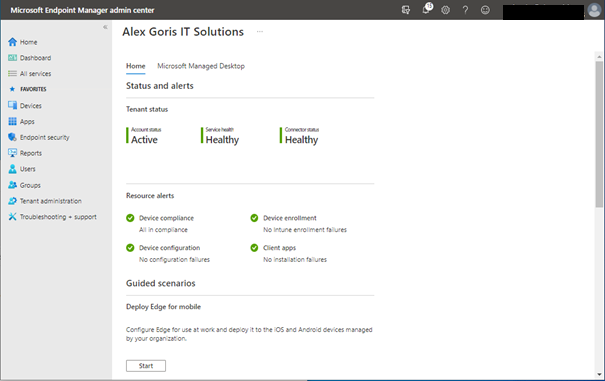
Task: Click the user account avatar
Action: click(594, 10)
